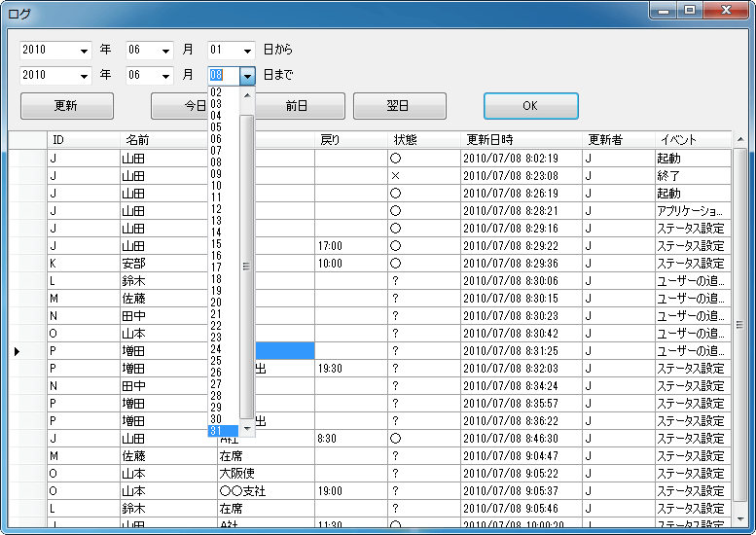Confirm with the OK button
This screenshot has width=756, height=535.
coord(531,106)
